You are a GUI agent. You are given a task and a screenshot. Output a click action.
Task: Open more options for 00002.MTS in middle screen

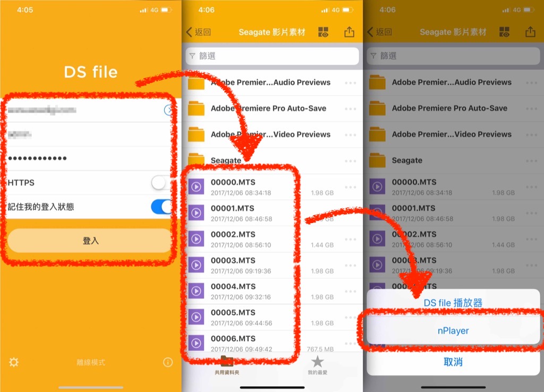[x=351, y=239]
